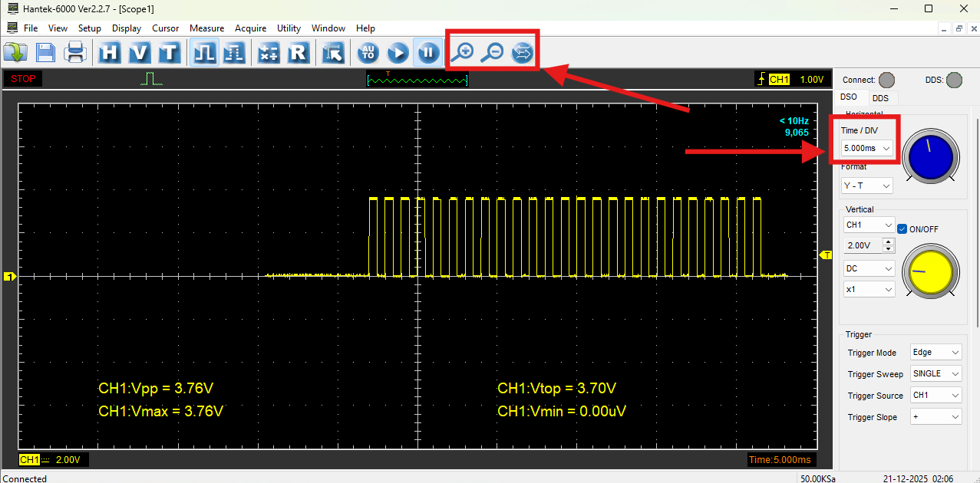Click the AUTO set button

coord(368,53)
